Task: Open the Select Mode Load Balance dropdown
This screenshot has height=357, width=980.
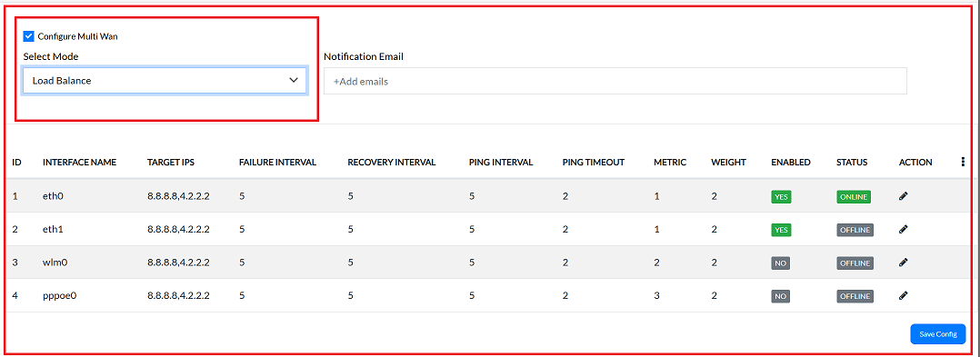Action: [x=165, y=81]
